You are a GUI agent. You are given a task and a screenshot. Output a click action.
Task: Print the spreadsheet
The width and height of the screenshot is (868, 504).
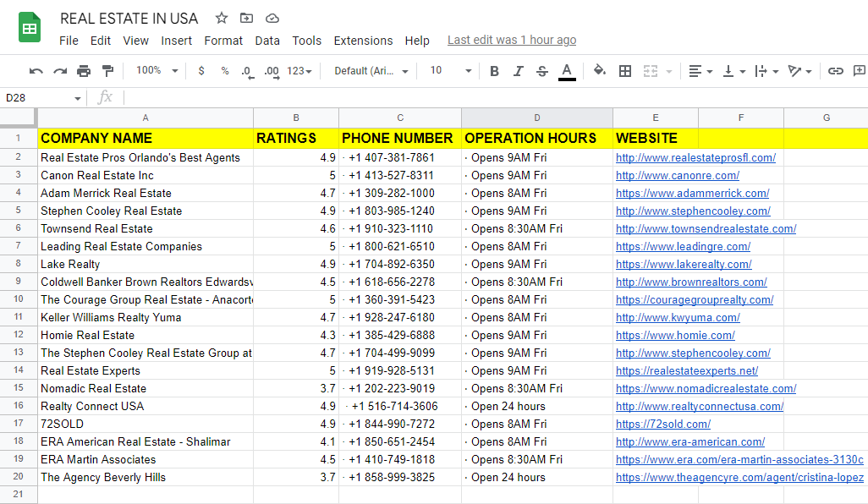(x=84, y=71)
